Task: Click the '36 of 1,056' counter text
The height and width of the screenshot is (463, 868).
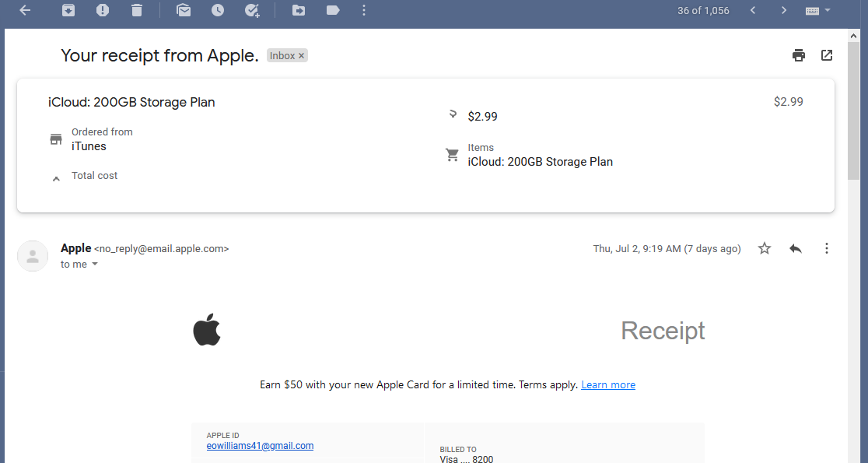Action: click(703, 11)
